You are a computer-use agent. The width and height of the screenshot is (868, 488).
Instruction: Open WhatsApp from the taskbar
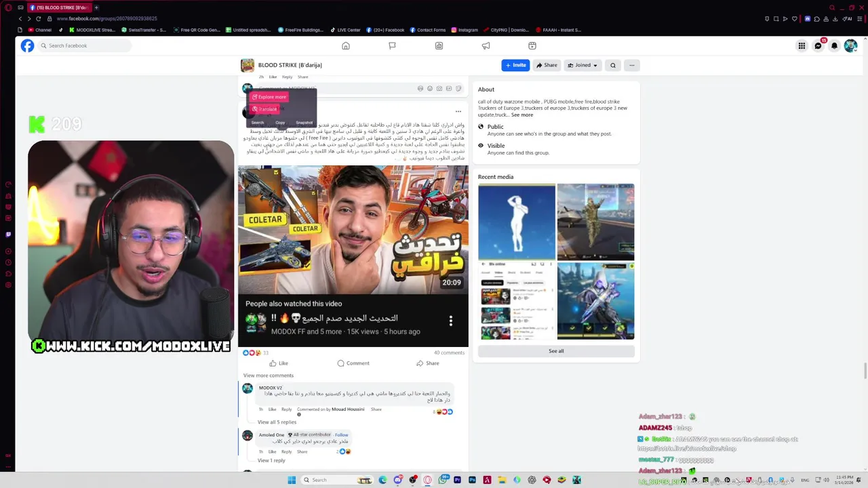(442, 480)
